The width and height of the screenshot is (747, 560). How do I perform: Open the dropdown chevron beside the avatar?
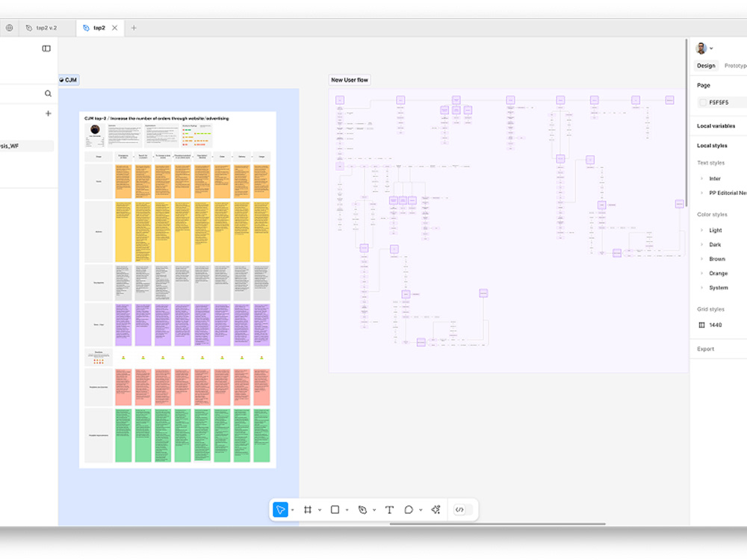pyautogui.click(x=712, y=49)
